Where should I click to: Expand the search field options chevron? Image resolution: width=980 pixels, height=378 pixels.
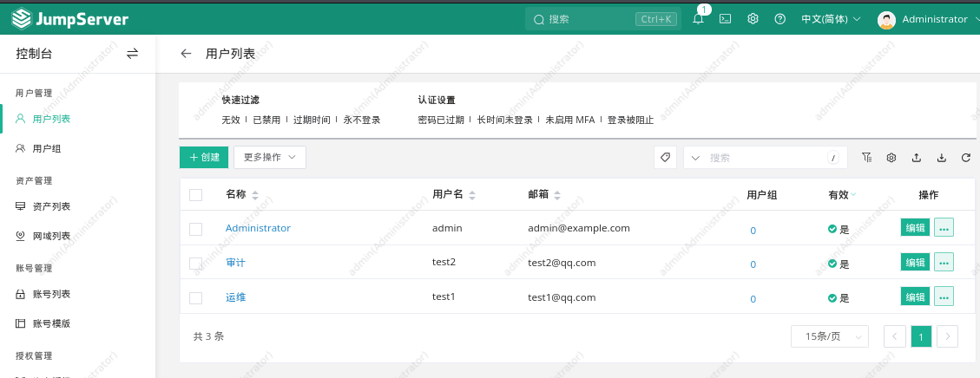tap(696, 158)
